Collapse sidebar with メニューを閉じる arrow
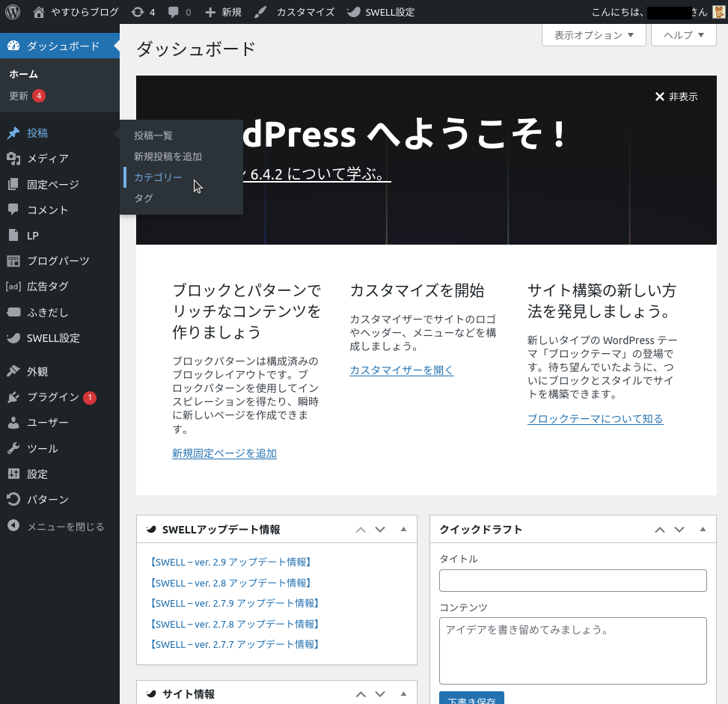The height and width of the screenshot is (704, 728). tap(13, 525)
